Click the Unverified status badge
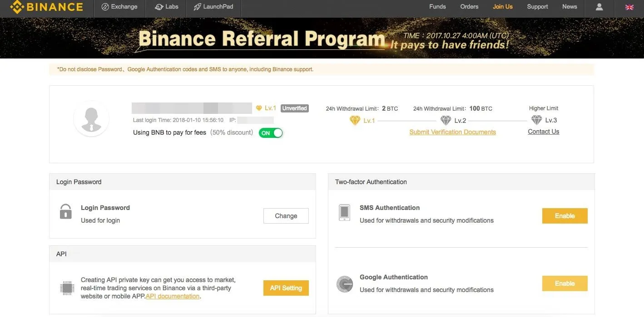The image size is (644, 317). pos(295,108)
